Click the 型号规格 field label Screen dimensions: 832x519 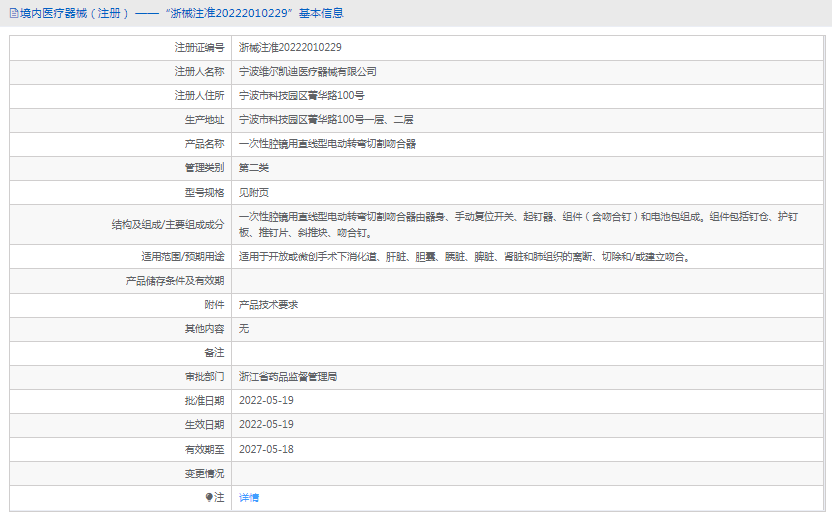point(204,193)
